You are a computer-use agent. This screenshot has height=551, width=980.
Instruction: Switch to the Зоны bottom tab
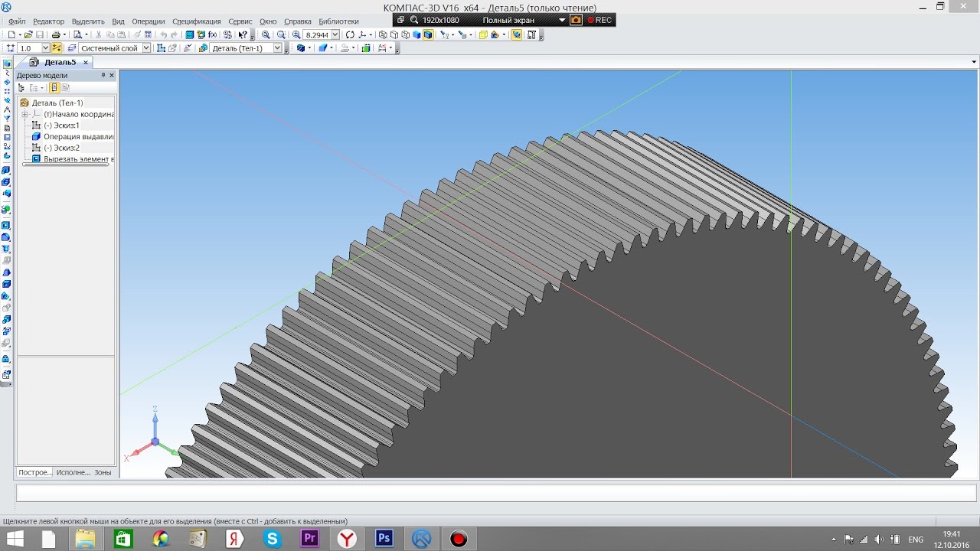[103, 472]
